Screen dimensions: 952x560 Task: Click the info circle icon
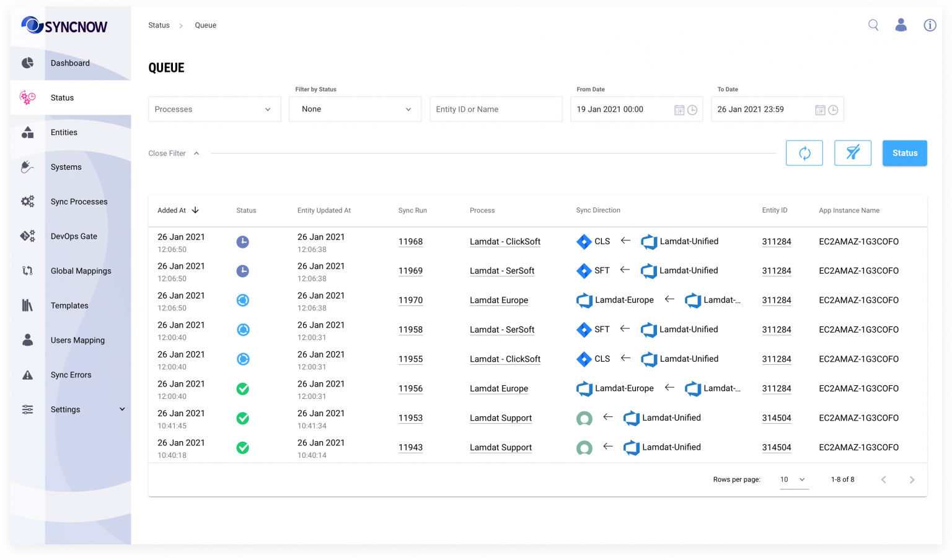(x=930, y=25)
